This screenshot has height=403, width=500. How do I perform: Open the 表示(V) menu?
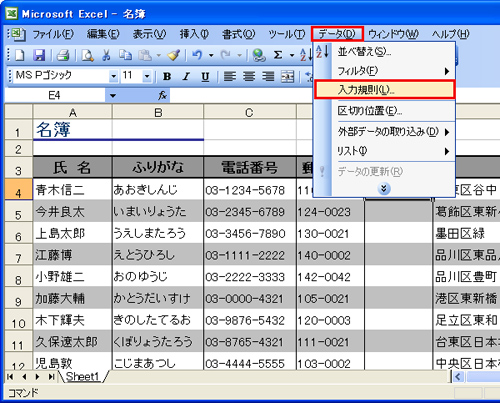149,34
